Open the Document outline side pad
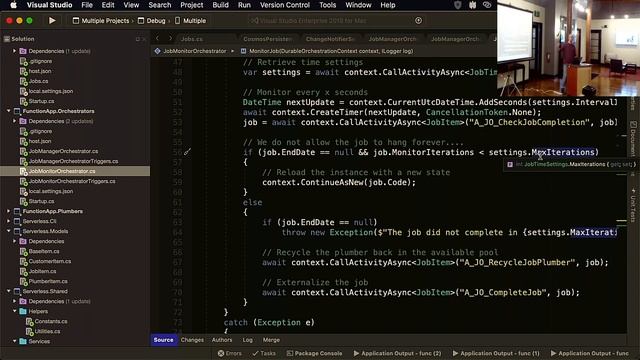The image size is (640, 360). (x=633, y=138)
